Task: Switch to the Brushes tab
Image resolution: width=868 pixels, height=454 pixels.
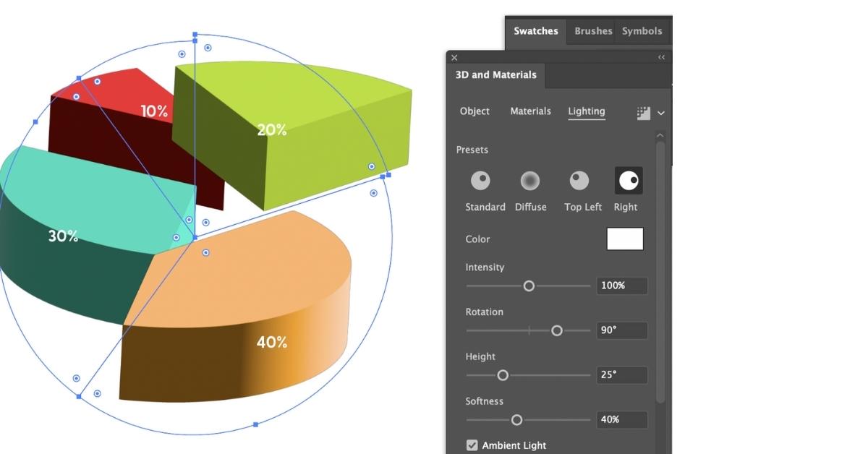Action: pyautogui.click(x=593, y=31)
